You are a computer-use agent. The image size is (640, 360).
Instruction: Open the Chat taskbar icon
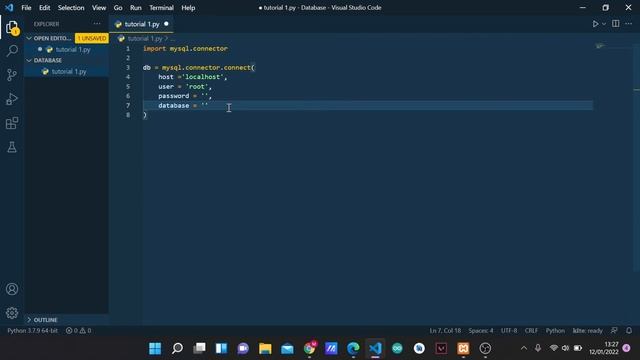243,348
